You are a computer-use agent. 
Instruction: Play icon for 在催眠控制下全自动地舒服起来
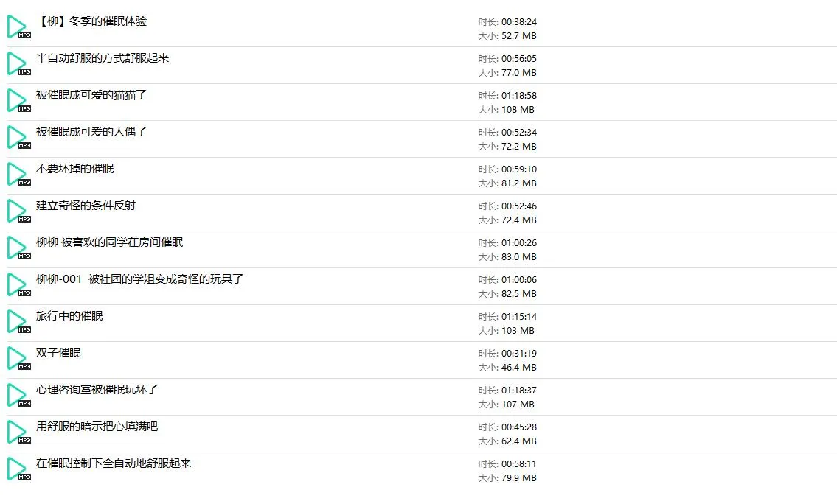(x=18, y=469)
